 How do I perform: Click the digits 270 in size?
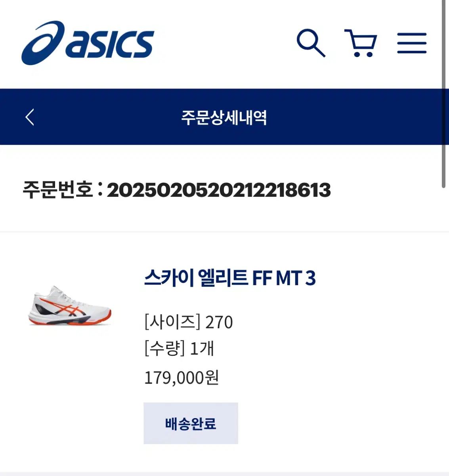tap(219, 322)
